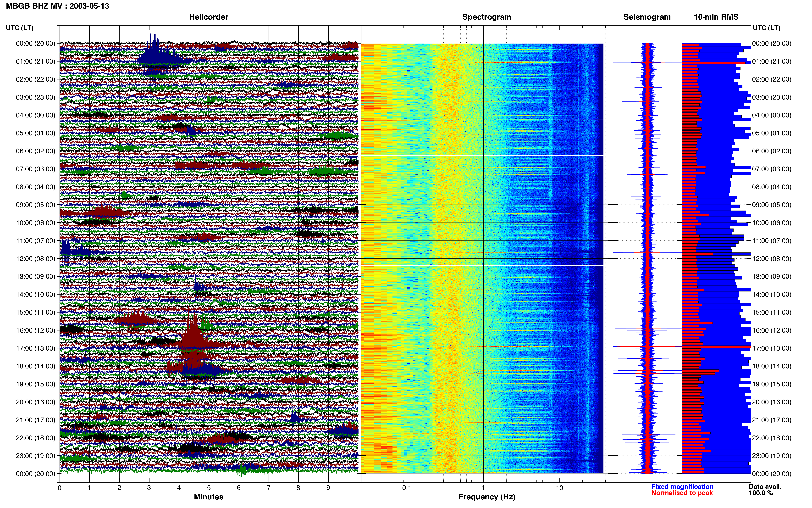Click the '100.0 %' data availability value
Screen dimensions: 812x508
click(761, 493)
